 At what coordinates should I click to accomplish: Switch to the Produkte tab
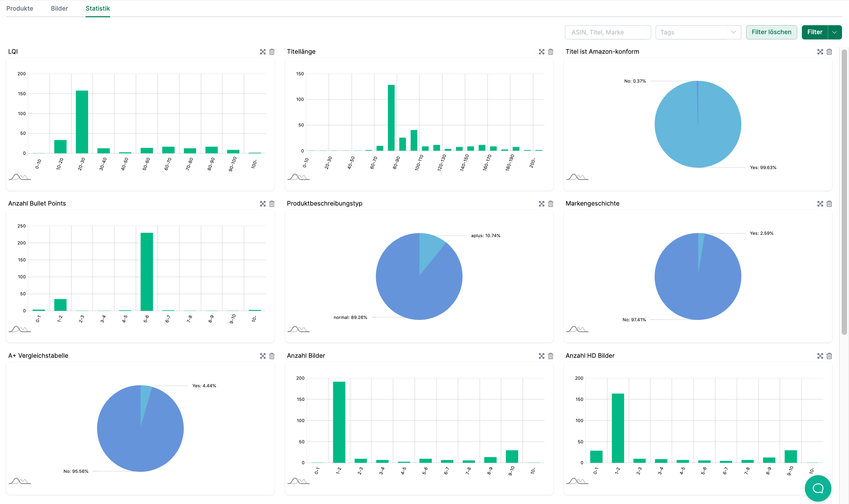click(x=20, y=9)
